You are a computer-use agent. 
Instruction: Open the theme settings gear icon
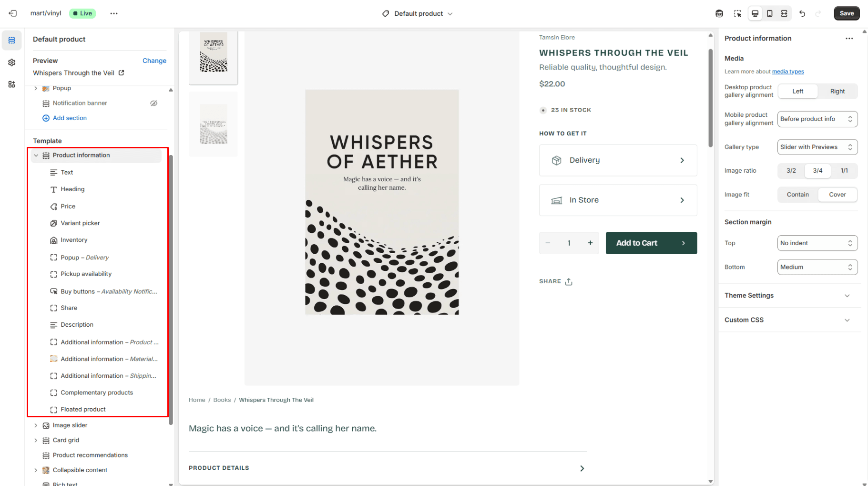coord(12,62)
